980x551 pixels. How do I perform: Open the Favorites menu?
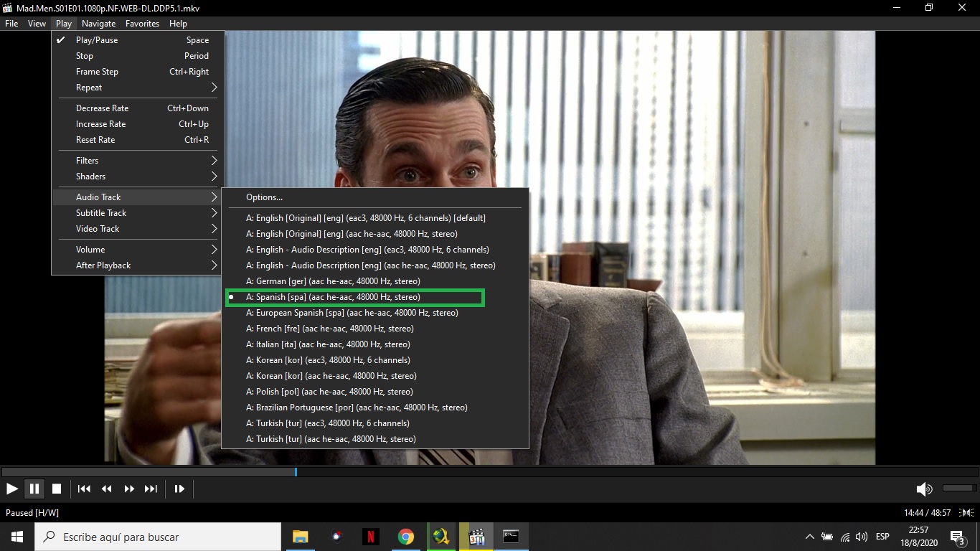click(x=142, y=24)
